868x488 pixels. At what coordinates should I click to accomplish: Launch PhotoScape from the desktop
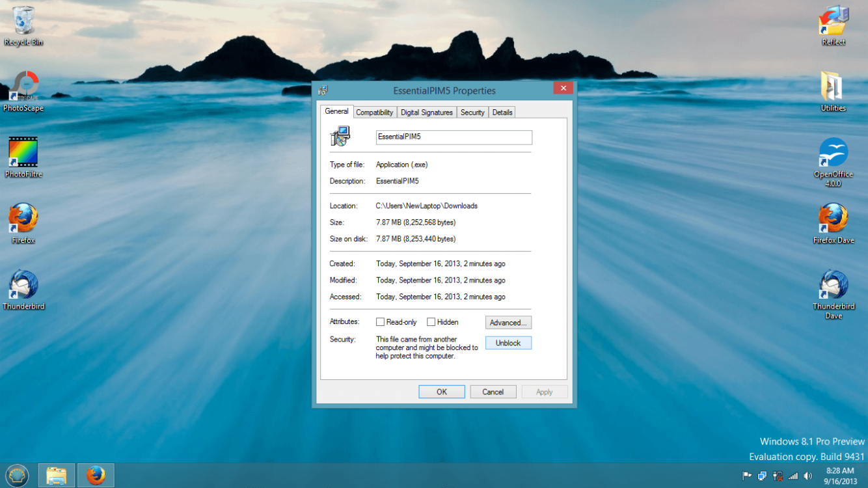pos(23,92)
